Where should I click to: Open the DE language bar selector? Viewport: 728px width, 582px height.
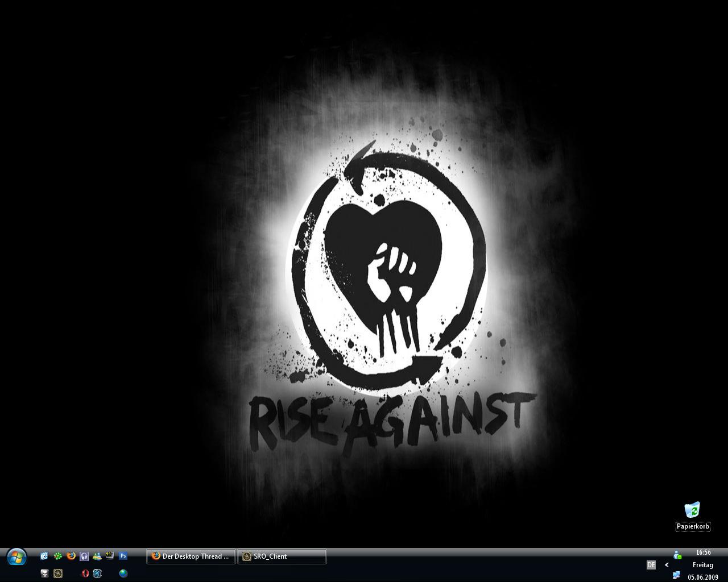point(651,564)
